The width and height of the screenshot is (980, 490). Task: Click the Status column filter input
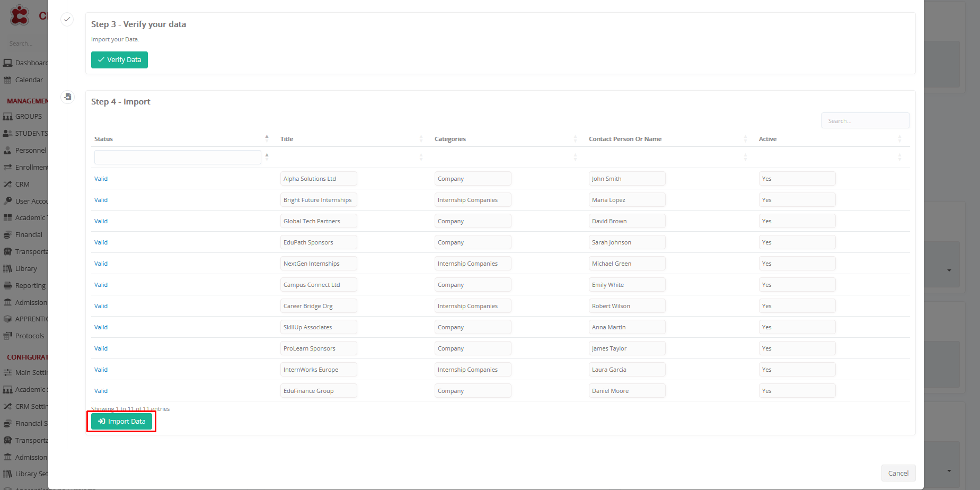pyautogui.click(x=178, y=157)
